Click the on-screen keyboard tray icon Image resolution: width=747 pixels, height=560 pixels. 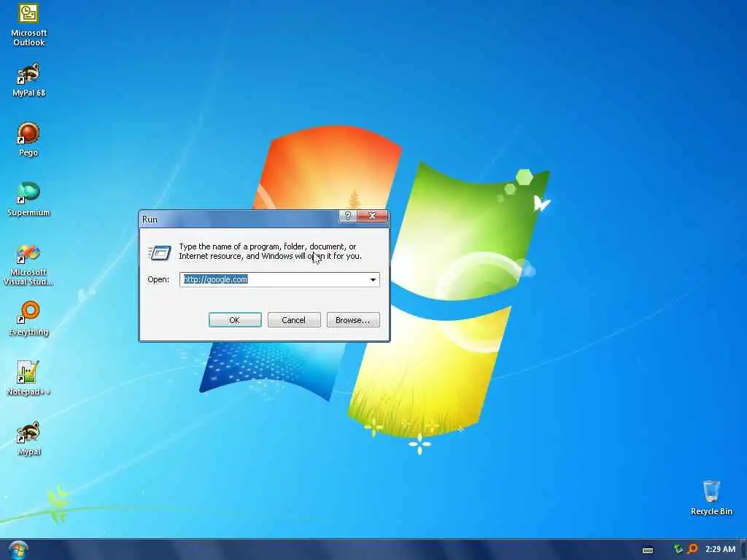648,550
